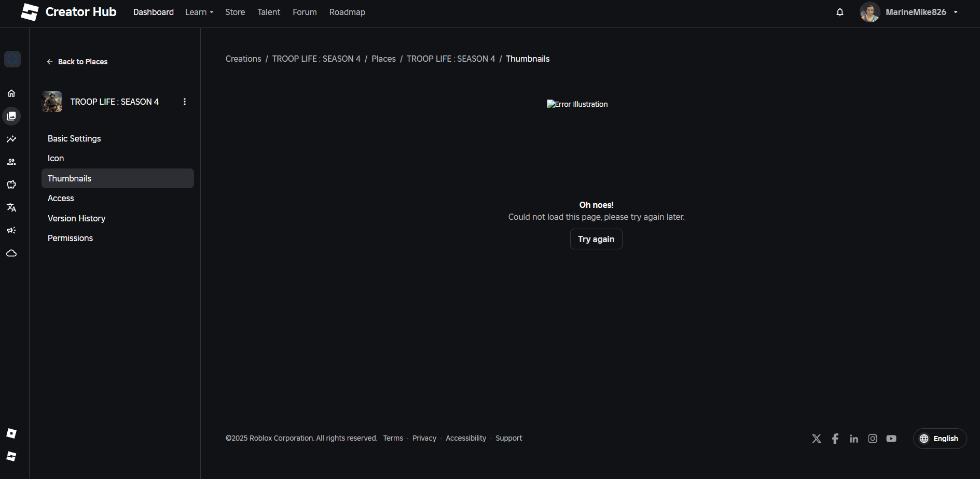Open the Open Cloud section
This screenshot has width=980, height=479.
click(11, 253)
